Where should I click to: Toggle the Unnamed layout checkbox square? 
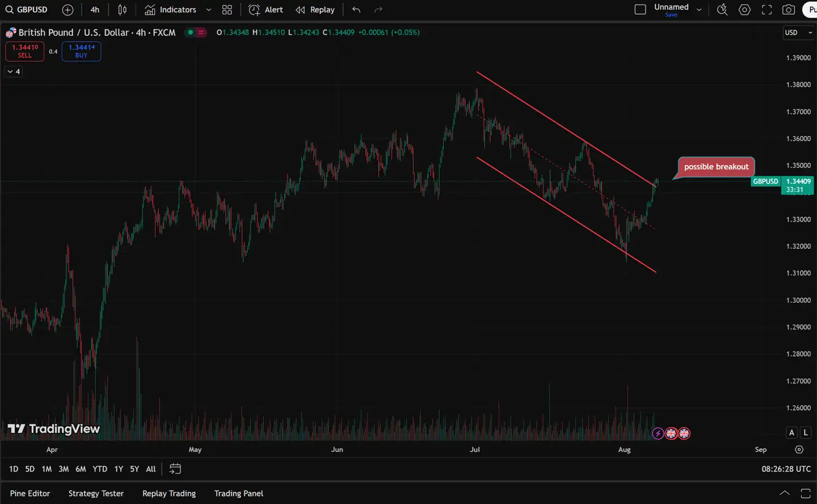pyautogui.click(x=640, y=10)
